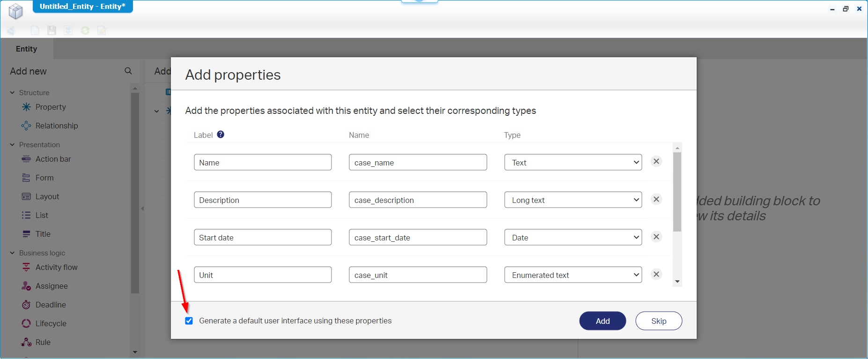868x359 pixels.
Task: Select the Untitled_Entity document tab
Action: [x=82, y=7]
